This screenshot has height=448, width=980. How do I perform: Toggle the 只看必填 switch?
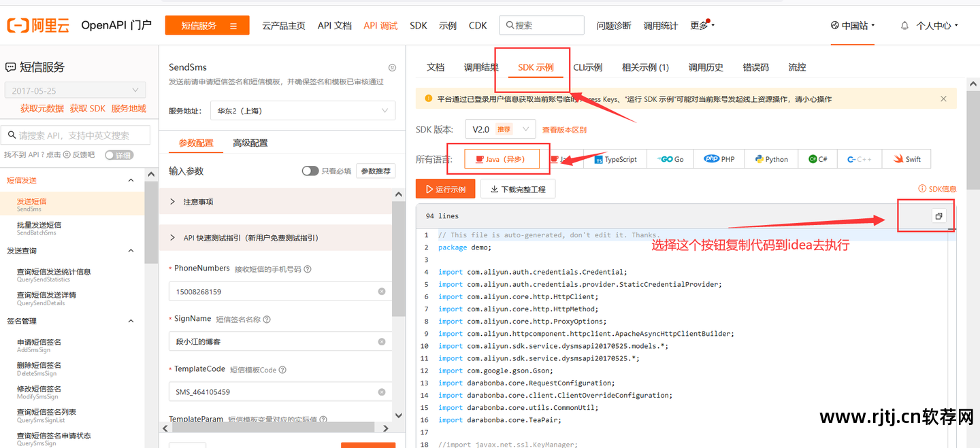(x=310, y=171)
